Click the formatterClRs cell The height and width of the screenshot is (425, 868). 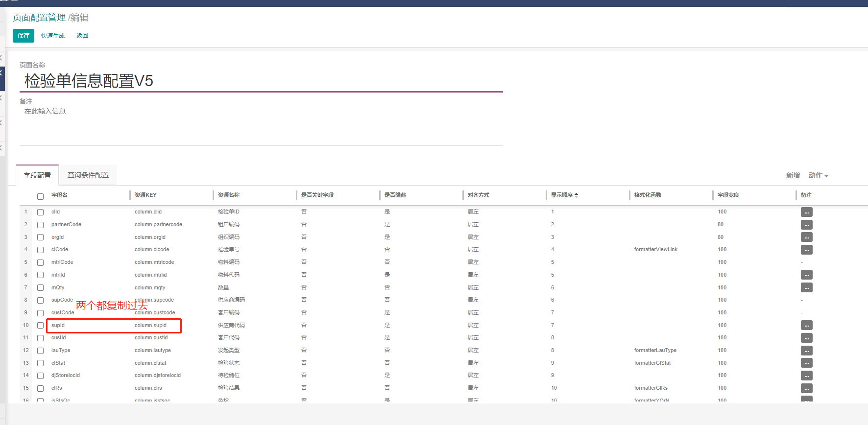651,388
